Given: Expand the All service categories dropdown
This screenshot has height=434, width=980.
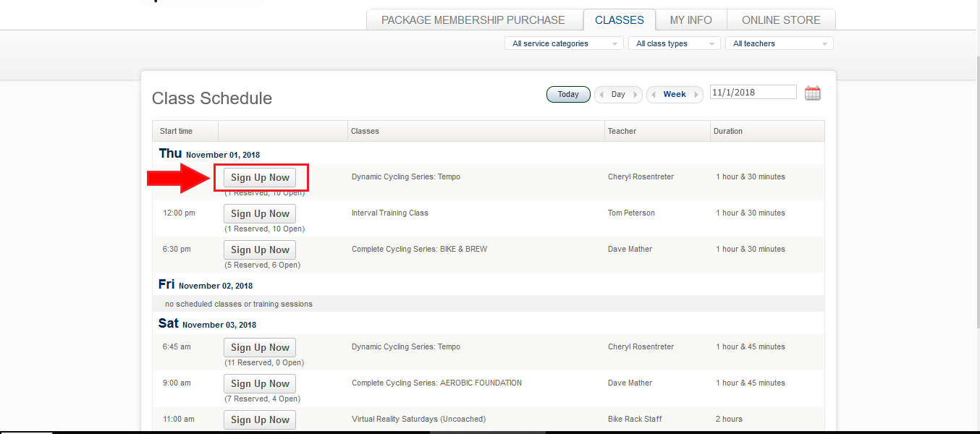Looking at the screenshot, I should point(563,43).
